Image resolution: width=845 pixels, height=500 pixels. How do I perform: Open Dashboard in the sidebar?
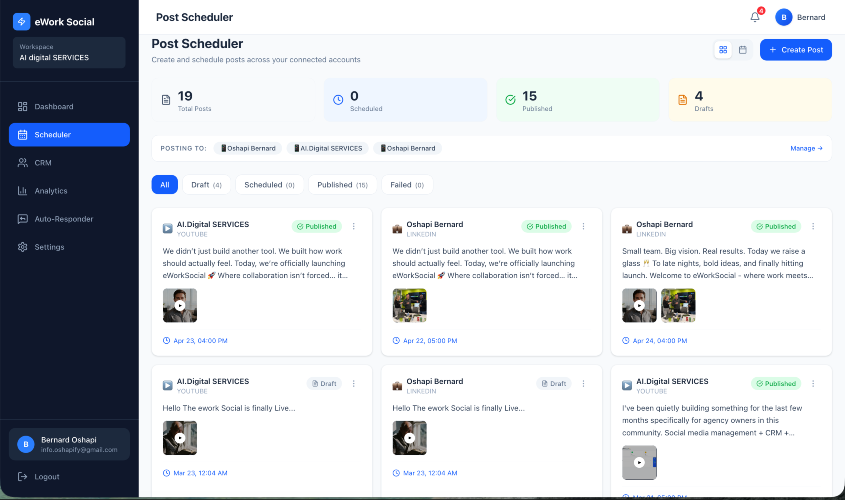point(69,107)
